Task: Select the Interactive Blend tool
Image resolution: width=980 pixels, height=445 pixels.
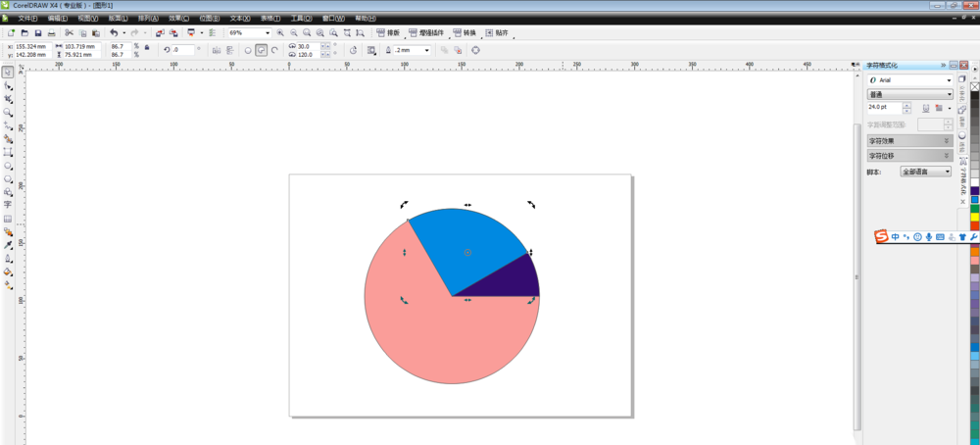Action: (8, 232)
